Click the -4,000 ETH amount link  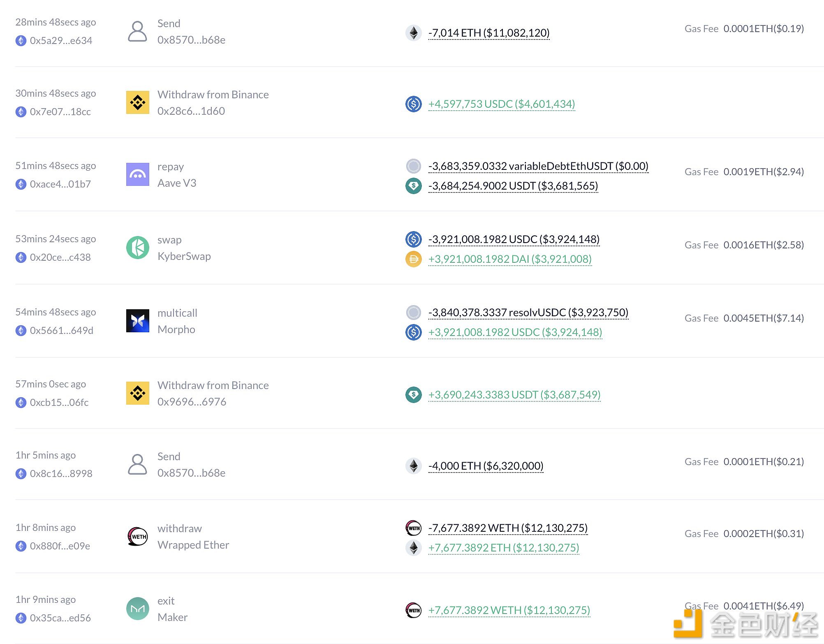(x=485, y=466)
